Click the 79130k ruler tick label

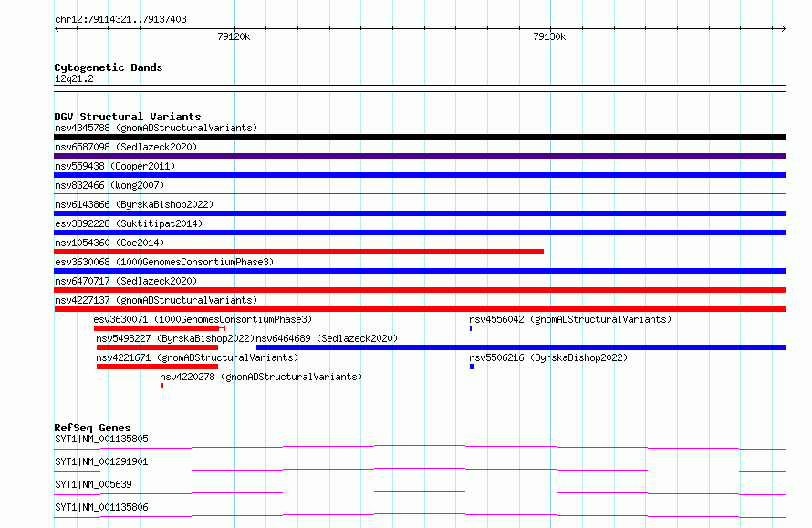coord(549,36)
